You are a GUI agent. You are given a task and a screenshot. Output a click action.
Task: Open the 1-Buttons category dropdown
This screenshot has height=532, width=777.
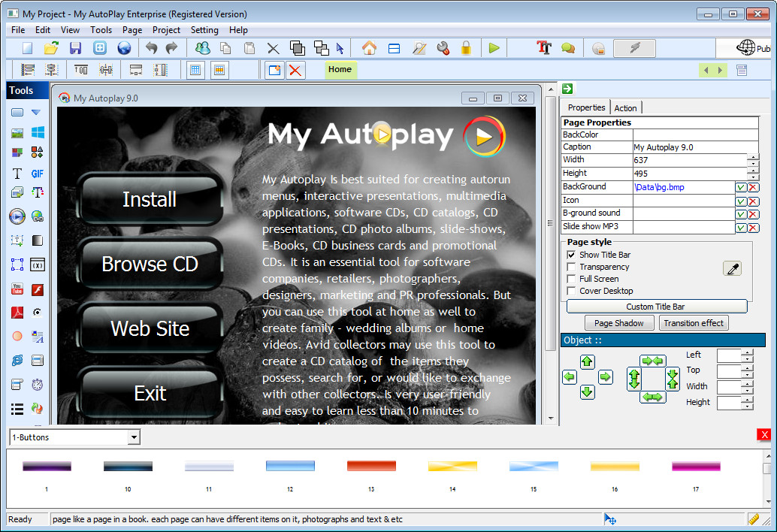tap(133, 437)
